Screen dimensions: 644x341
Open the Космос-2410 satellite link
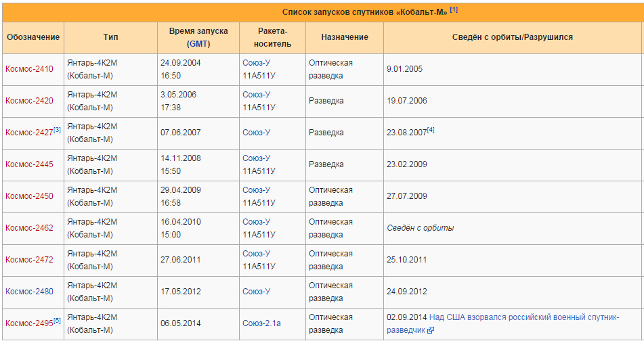pos(29,69)
